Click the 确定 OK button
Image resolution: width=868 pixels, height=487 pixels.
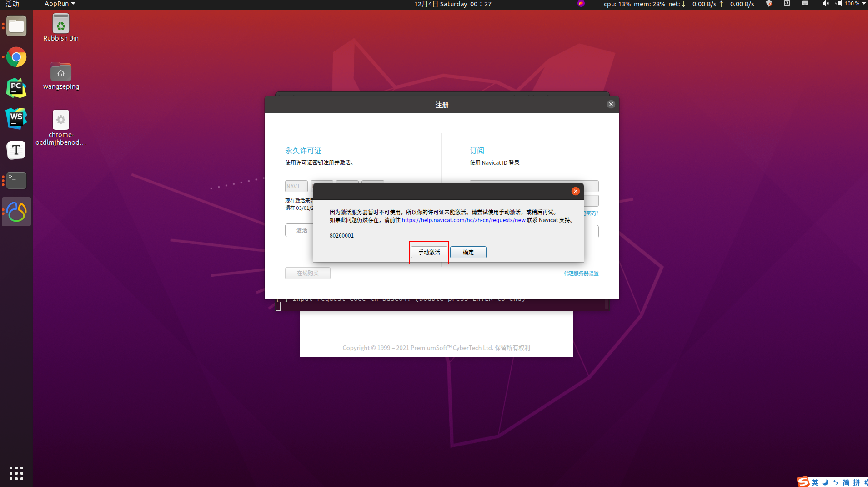click(x=468, y=252)
